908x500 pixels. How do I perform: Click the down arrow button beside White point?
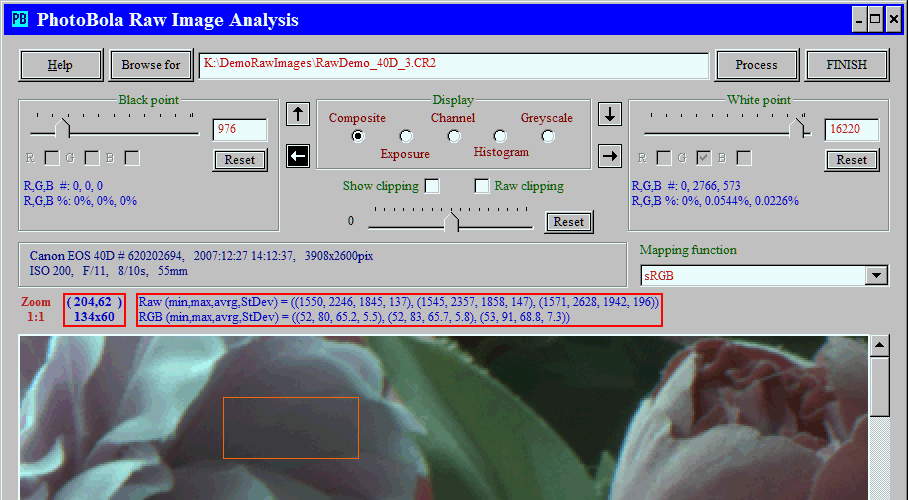pos(610,114)
